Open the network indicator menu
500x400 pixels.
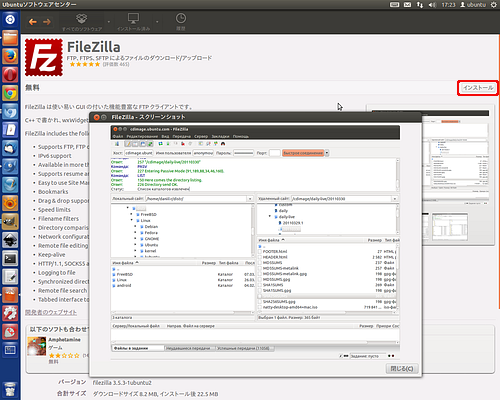coord(420,5)
